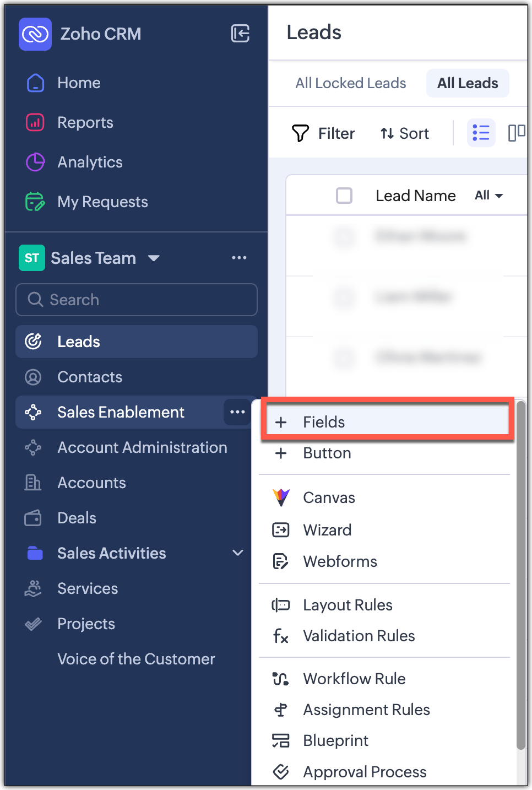Switch to list view icon
The height and width of the screenshot is (790, 532).
[x=481, y=133]
